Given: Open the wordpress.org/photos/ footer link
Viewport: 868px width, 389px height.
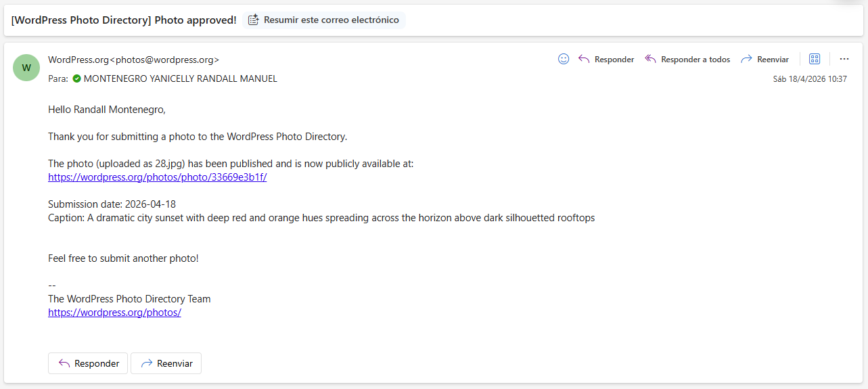Looking at the screenshot, I should pos(114,313).
